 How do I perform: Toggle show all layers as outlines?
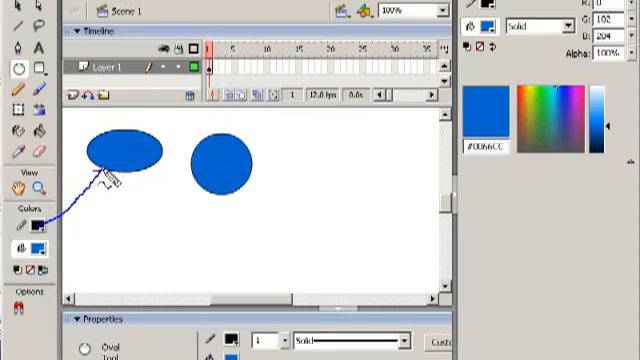(193, 49)
